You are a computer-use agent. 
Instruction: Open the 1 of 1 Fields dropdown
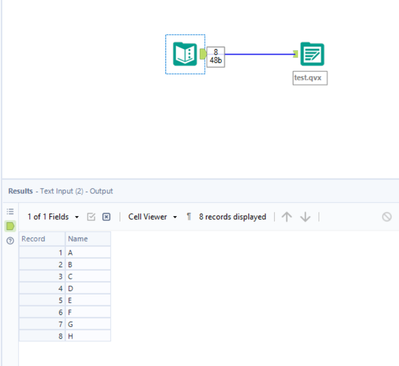tap(53, 217)
